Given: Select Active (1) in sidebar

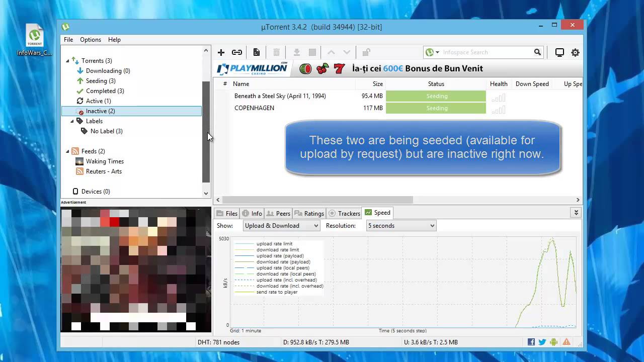Looking at the screenshot, I should click(98, 101).
